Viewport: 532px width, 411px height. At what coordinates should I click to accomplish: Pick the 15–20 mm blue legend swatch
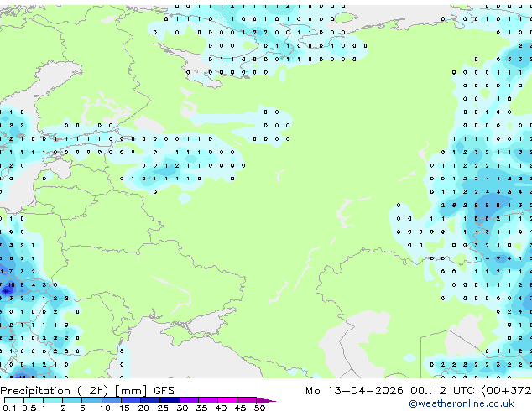[x=130, y=400]
